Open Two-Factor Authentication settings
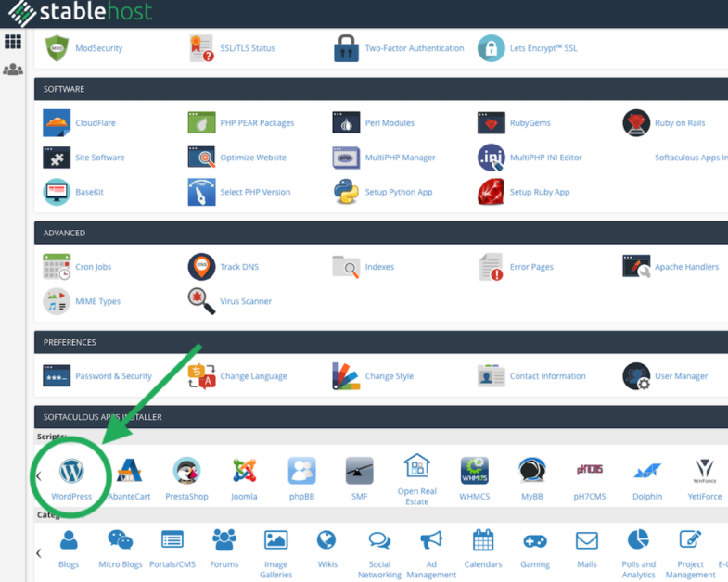Image resolution: width=728 pixels, height=582 pixels. point(414,48)
